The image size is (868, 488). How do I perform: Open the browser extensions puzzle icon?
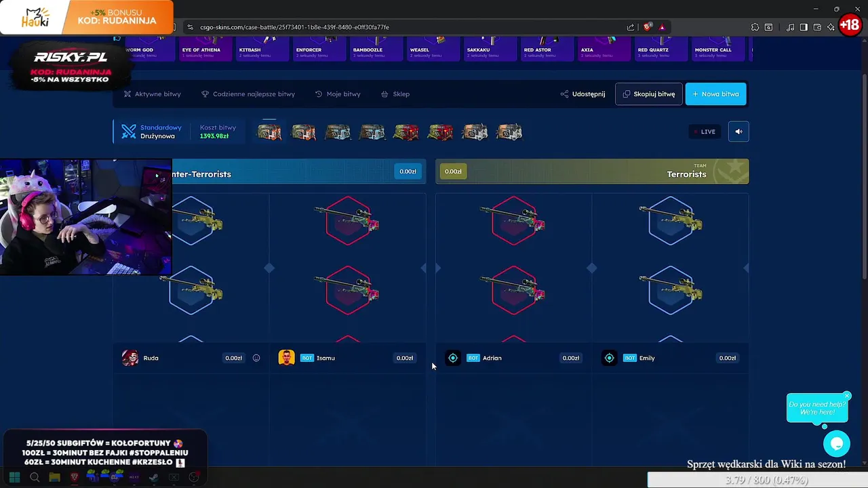pos(755,27)
